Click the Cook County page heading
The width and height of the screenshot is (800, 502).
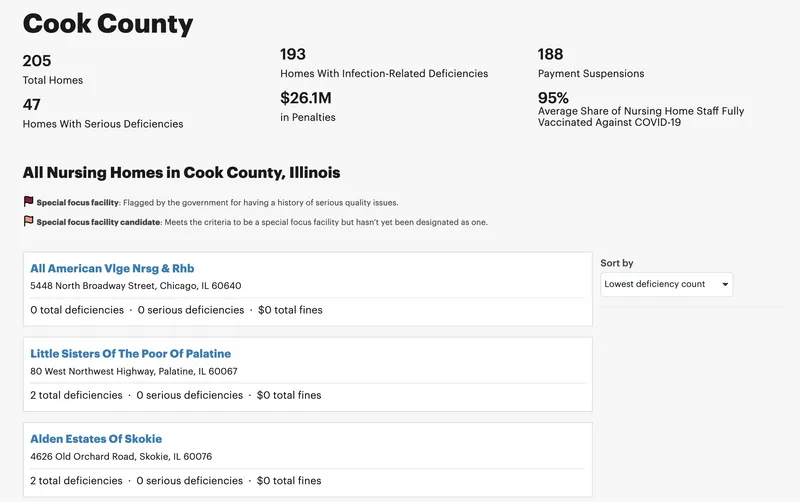point(108,23)
